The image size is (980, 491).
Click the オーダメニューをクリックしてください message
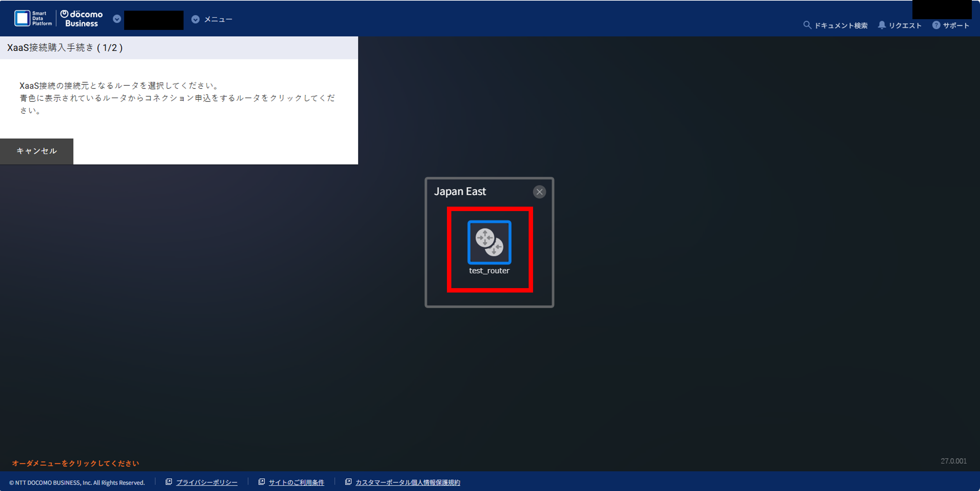pyautogui.click(x=75, y=463)
